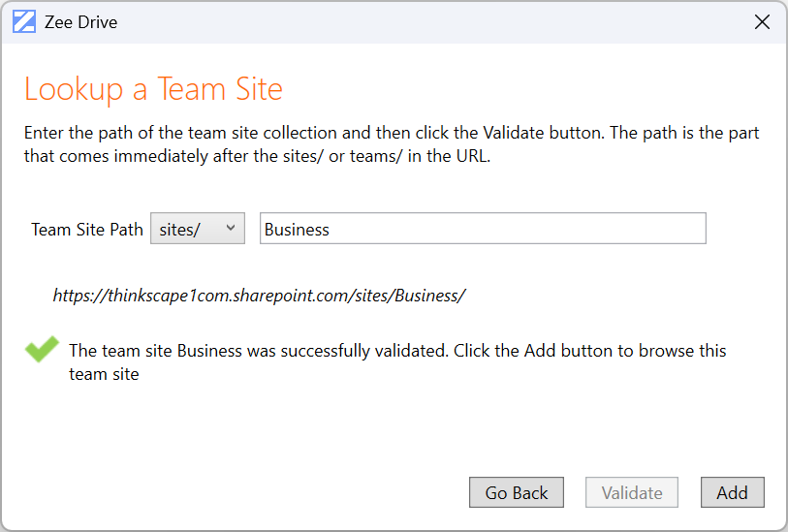Open the sites/ path prefix dropdown
Image resolution: width=788 pixels, height=532 pixels.
(197, 229)
